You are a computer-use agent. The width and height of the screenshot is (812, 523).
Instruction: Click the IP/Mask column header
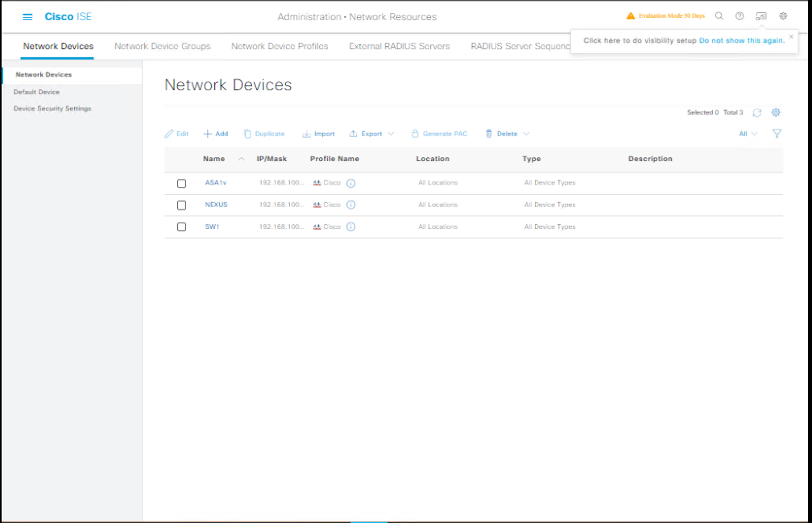(x=272, y=159)
